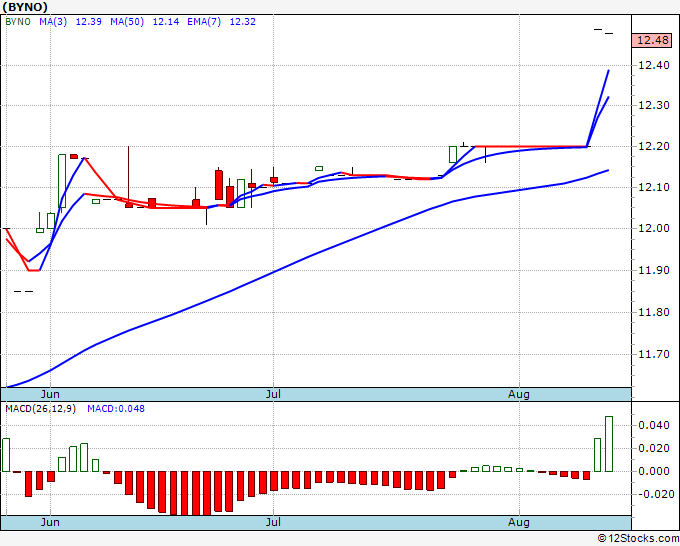Image resolution: width=680 pixels, height=546 pixels.
Task: Click the 0.000 MACD axis label
Action: coord(654,471)
